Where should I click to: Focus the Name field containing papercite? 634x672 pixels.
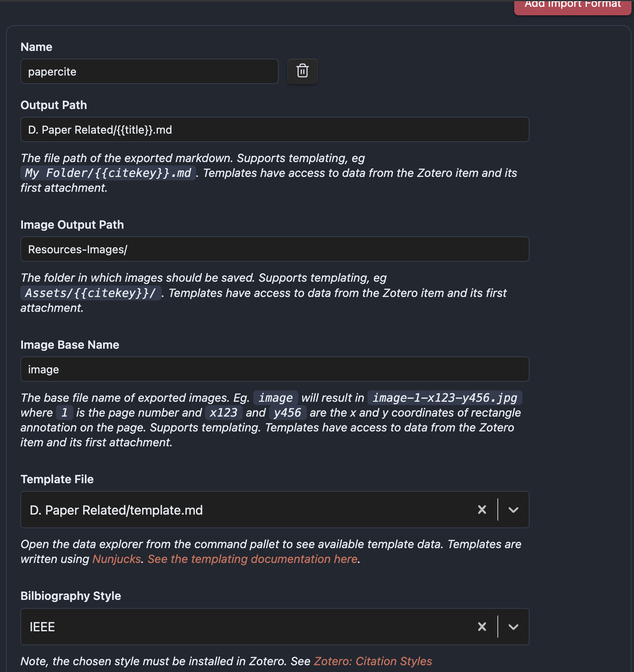click(149, 72)
